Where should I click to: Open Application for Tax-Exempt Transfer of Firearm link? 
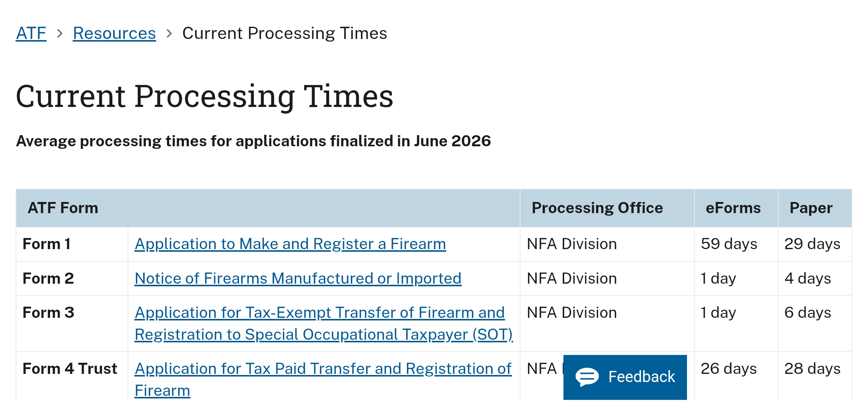[x=323, y=323]
